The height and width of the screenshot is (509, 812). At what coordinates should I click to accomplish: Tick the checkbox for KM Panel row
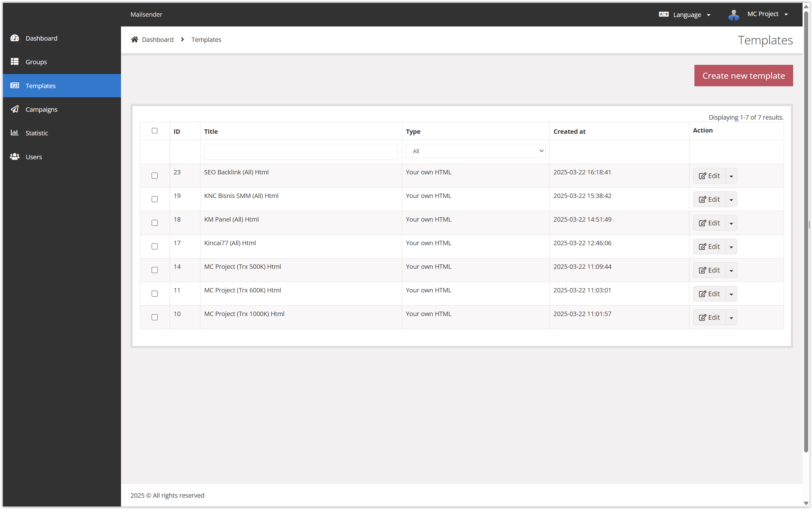point(154,223)
